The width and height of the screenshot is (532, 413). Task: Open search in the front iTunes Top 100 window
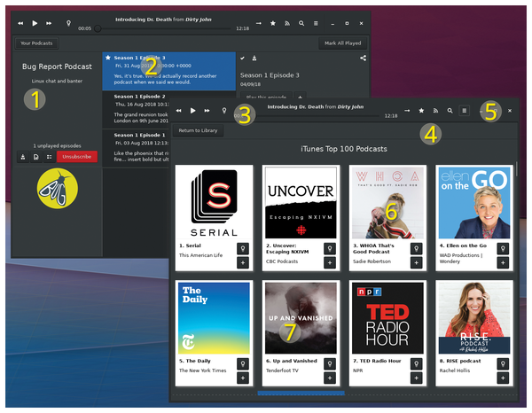pyautogui.click(x=450, y=111)
